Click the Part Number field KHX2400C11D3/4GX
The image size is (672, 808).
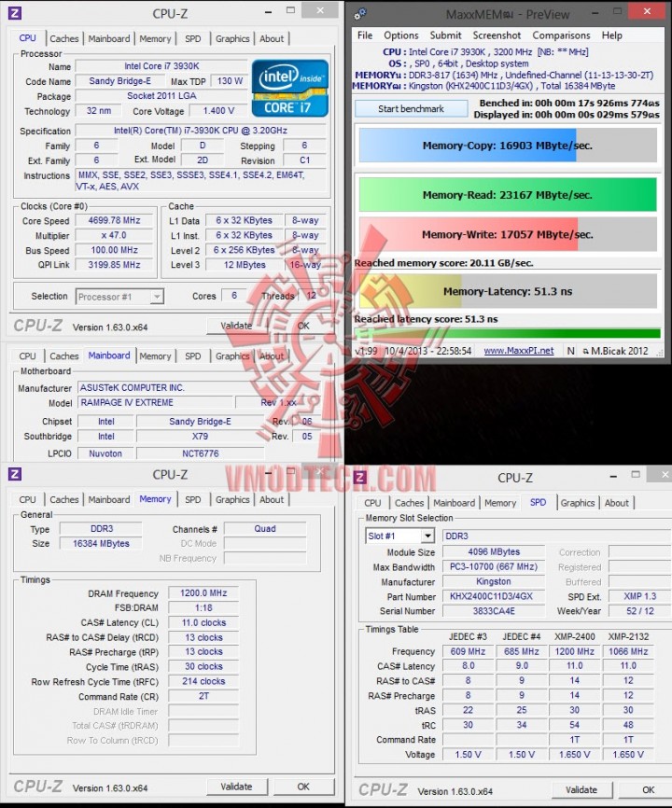[x=494, y=596]
